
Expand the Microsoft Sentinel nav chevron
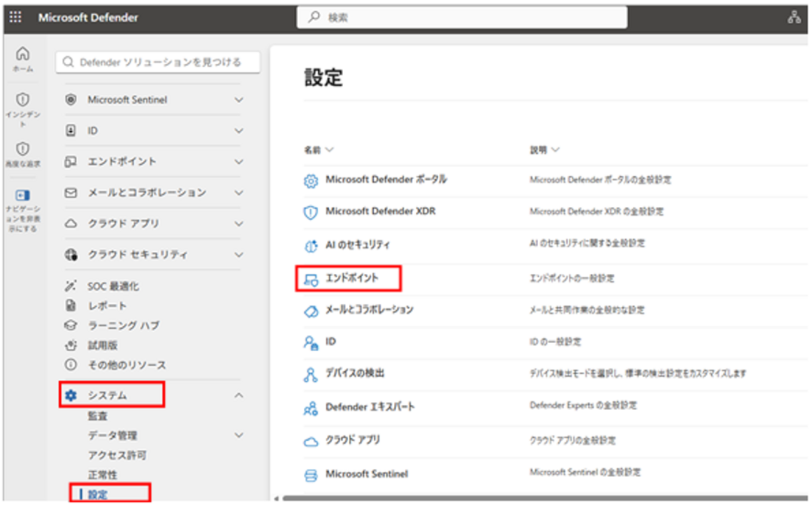click(x=239, y=100)
